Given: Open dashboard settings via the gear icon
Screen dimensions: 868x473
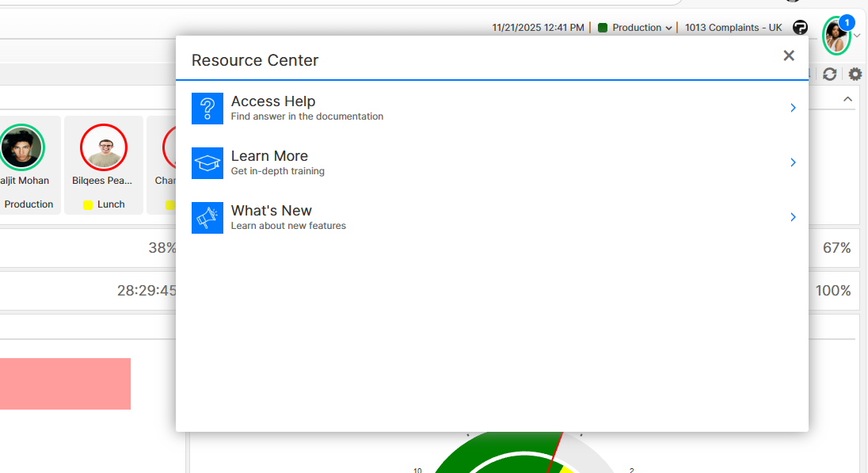Looking at the screenshot, I should tap(854, 74).
